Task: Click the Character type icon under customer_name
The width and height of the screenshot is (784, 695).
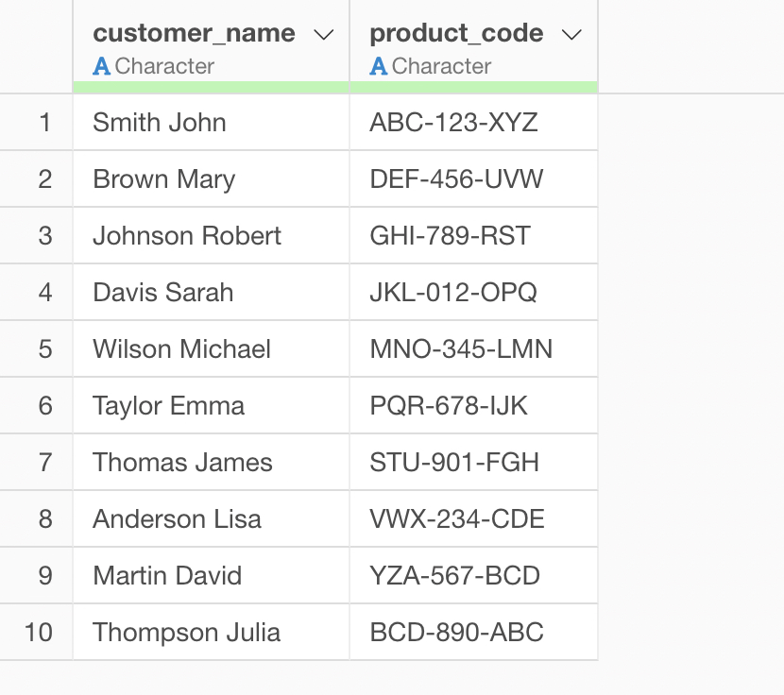Action: [x=102, y=67]
